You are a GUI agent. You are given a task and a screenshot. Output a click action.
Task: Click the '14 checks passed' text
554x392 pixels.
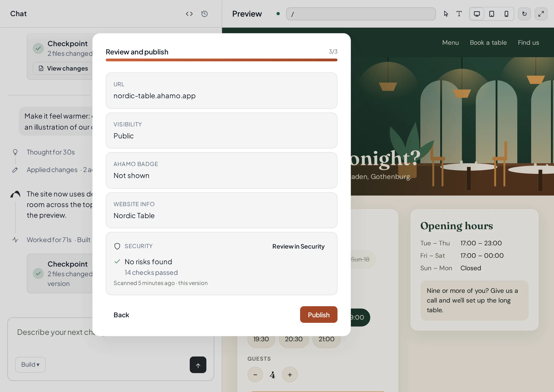151,273
